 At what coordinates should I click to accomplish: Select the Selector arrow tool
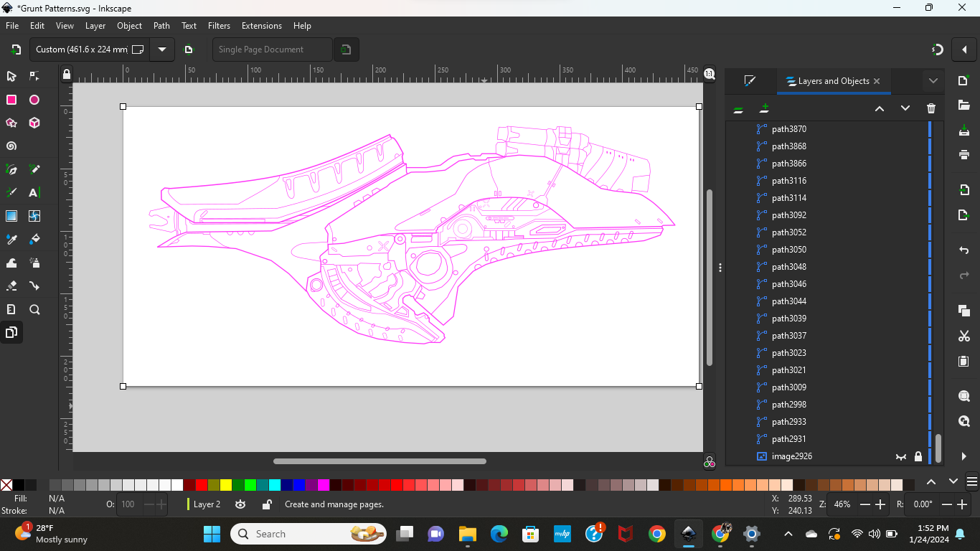11,76
